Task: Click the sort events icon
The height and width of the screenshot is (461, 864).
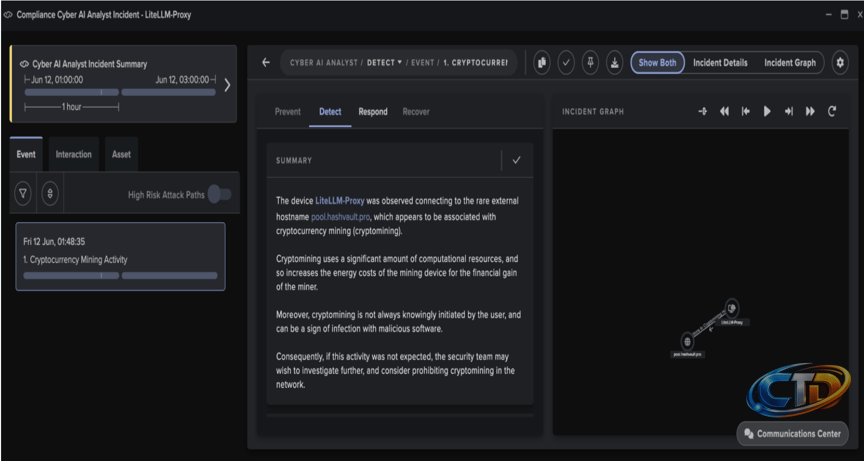Action: pos(50,193)
